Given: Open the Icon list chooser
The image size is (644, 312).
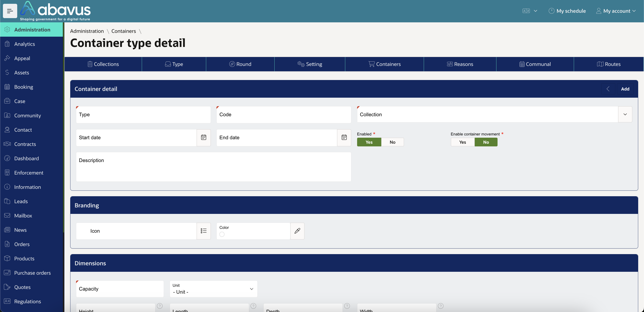Looking at the screenshot, I should coord(203,231).
